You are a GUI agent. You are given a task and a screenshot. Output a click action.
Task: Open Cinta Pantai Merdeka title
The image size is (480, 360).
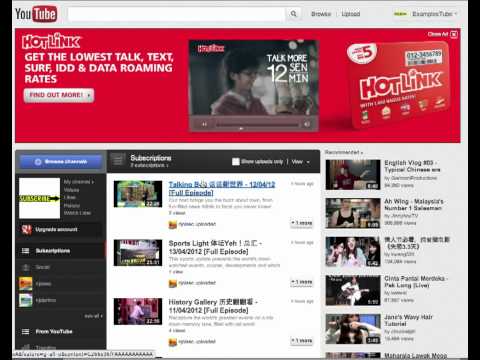pyautogui.click(x=416, y=282)
